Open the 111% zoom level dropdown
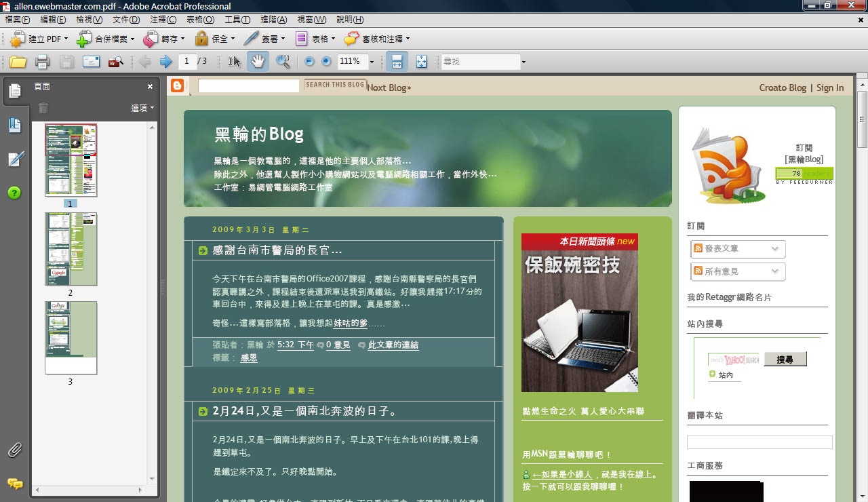This screenshot has height=502, width=868. [372, 62]
